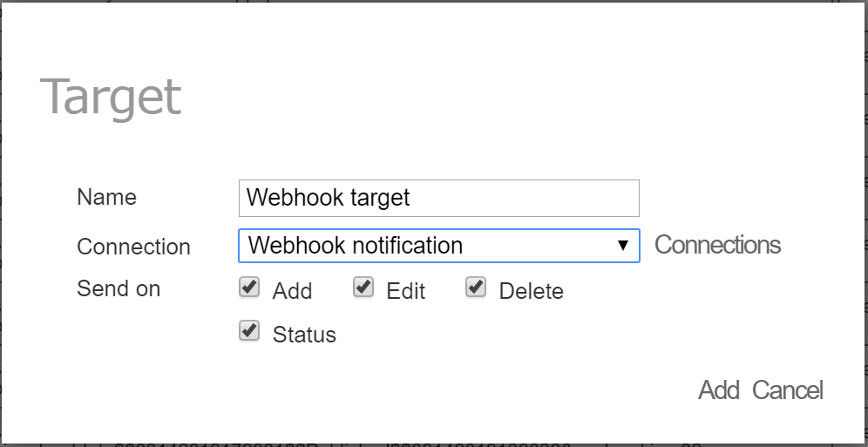Click the Edit checkbox label text

[406, 291]
